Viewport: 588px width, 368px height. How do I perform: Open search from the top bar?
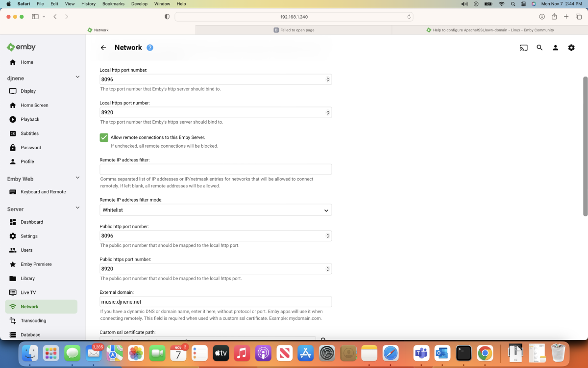click(x=539, y=48)
